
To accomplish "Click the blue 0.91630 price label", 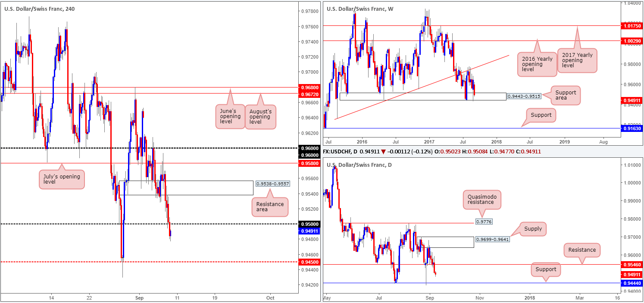I will (633, 128).
